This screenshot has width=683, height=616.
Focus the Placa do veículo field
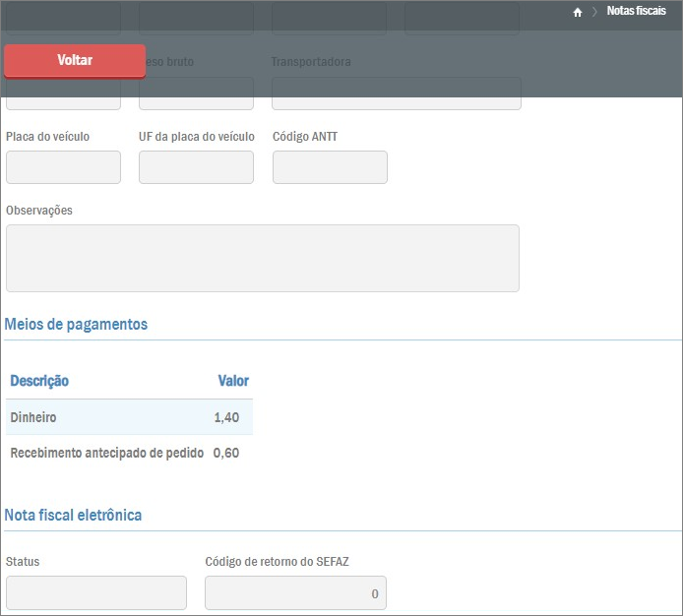point(63,167)
